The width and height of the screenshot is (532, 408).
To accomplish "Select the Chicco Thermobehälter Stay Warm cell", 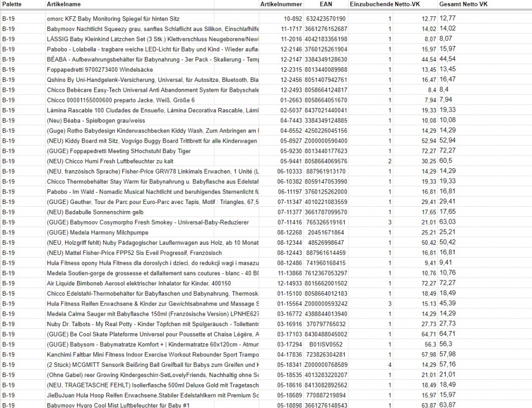I will click(x=153, y=181).
